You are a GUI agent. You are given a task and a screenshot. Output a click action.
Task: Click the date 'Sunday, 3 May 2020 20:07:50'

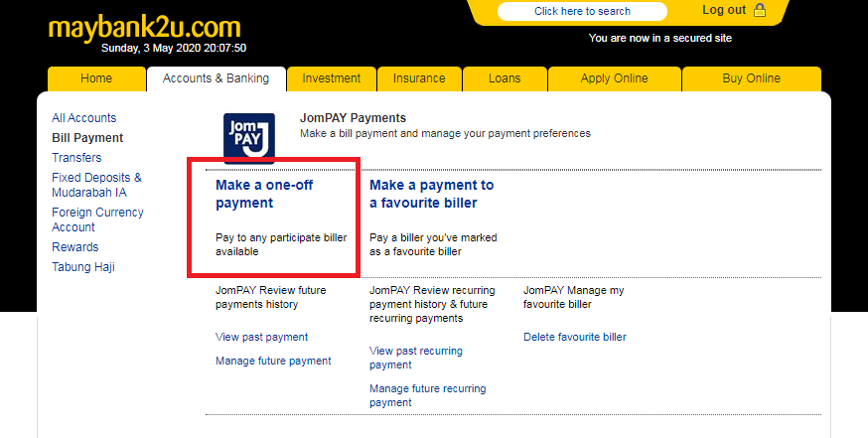point(174,49)
